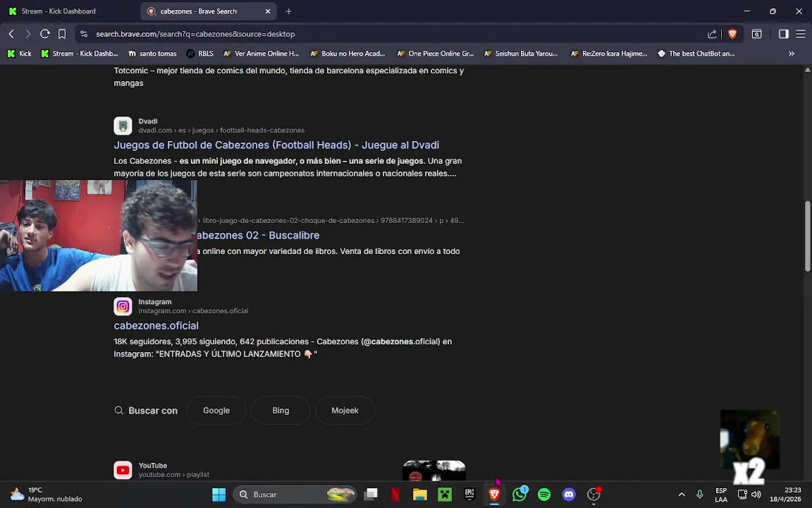812x508 pixels.
Task: Toggle the browser sidebar panel
Action: (784, 34)
